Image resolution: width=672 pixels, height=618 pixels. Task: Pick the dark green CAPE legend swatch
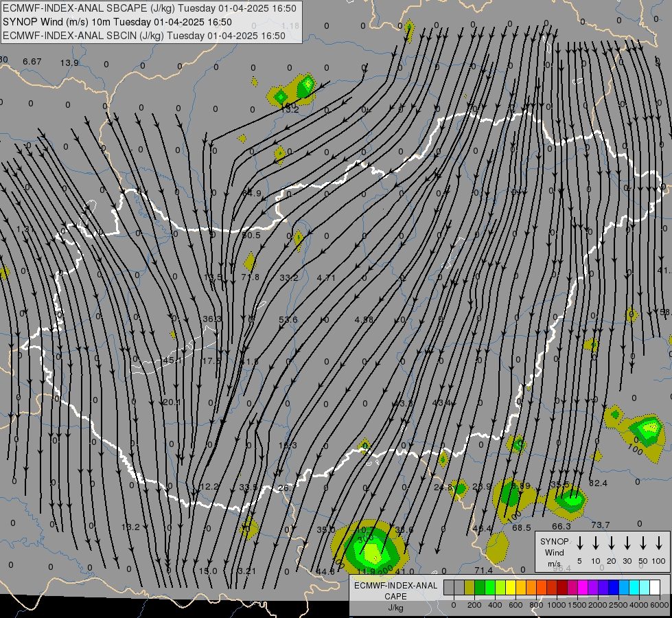480,588
